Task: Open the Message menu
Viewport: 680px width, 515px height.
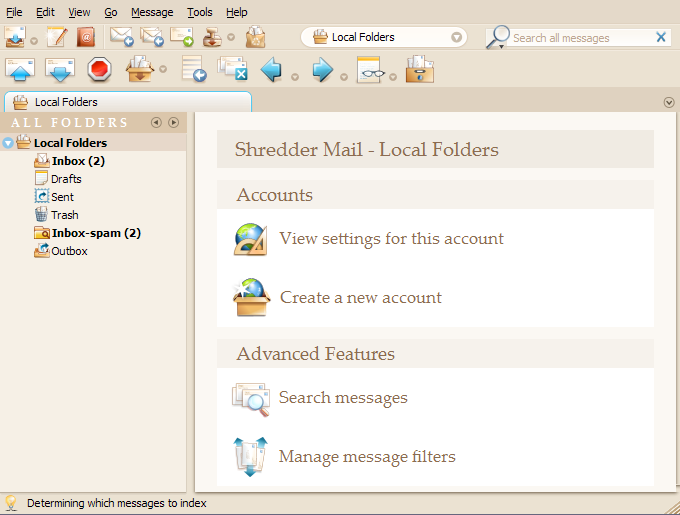Action: click(152, 12)
